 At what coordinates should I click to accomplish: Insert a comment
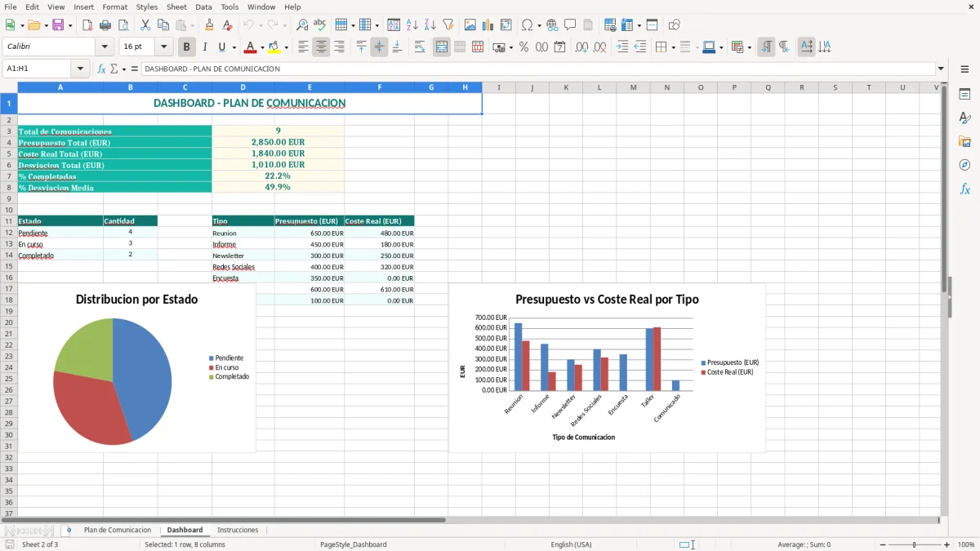pyautogui.click(x=570, y=25)
